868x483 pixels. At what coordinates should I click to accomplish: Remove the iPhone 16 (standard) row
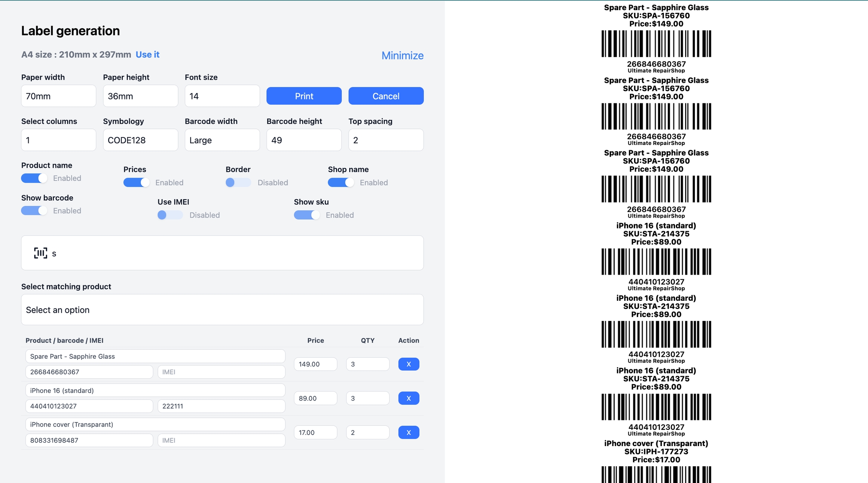408,398
